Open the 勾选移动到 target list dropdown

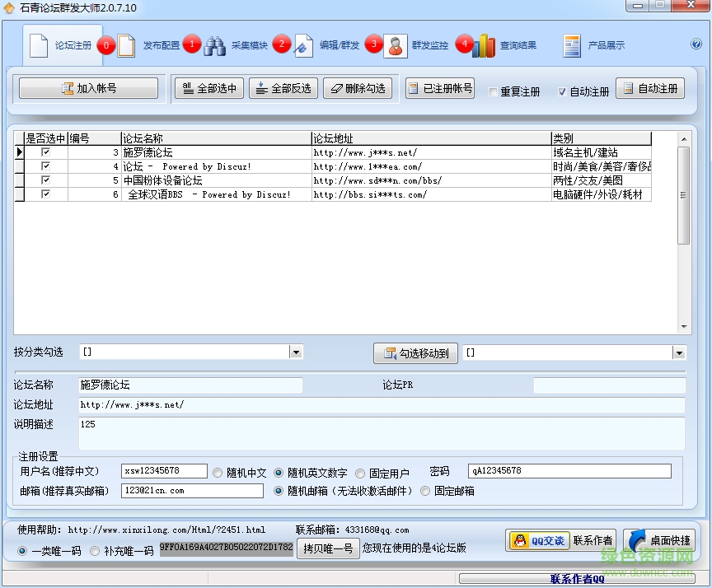point(677,352)
